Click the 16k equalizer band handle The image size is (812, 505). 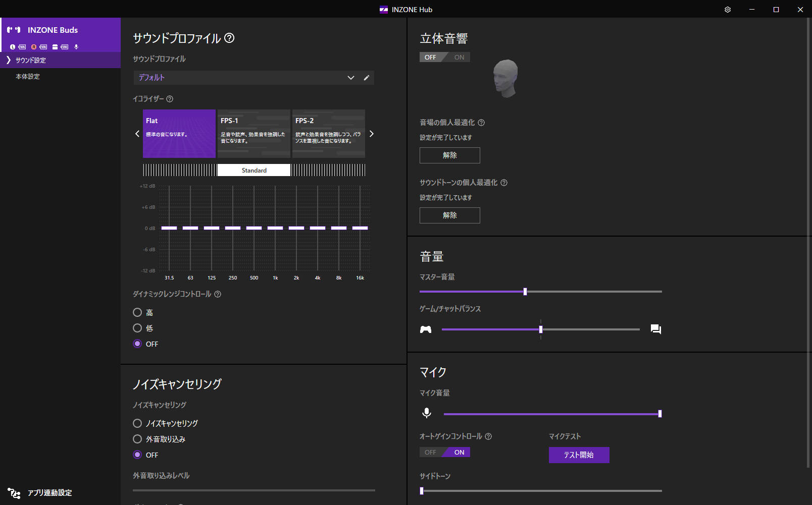(360, 228)
